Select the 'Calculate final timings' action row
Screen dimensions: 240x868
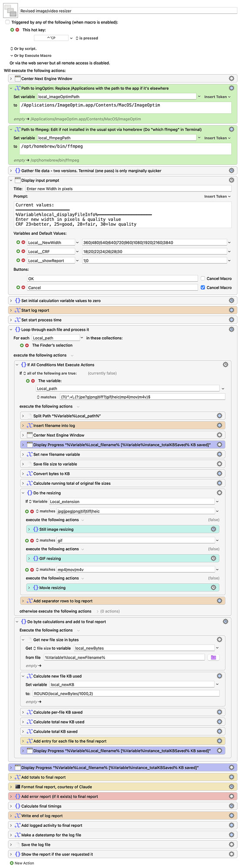tap(123, 806)
